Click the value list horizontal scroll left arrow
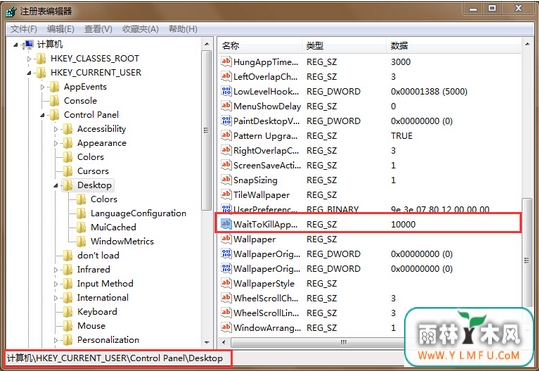539x372 pixels. coord(224,342)
